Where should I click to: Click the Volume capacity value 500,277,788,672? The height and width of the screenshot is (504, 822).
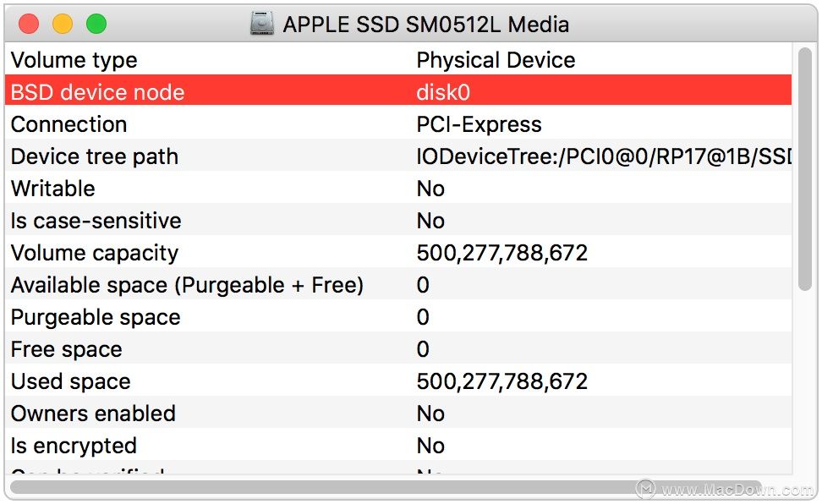pyautogui.click(x=501, y=254)
